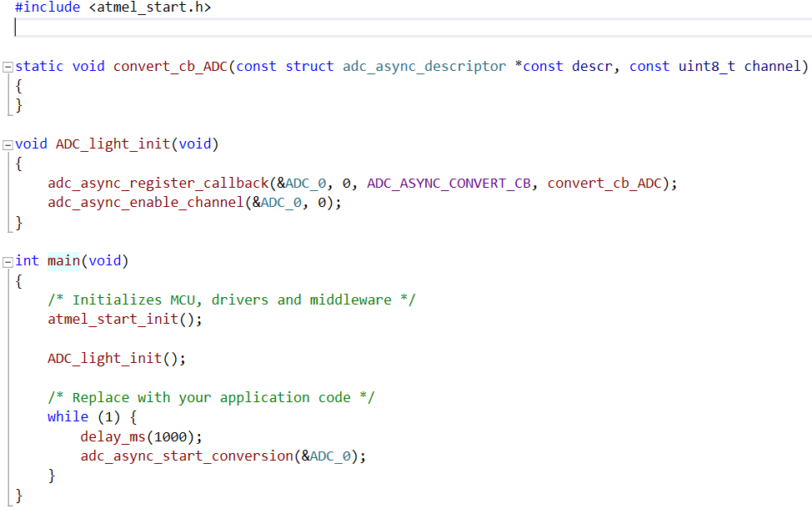Collapse the convert_cb_ADC function block

[7, 66]
